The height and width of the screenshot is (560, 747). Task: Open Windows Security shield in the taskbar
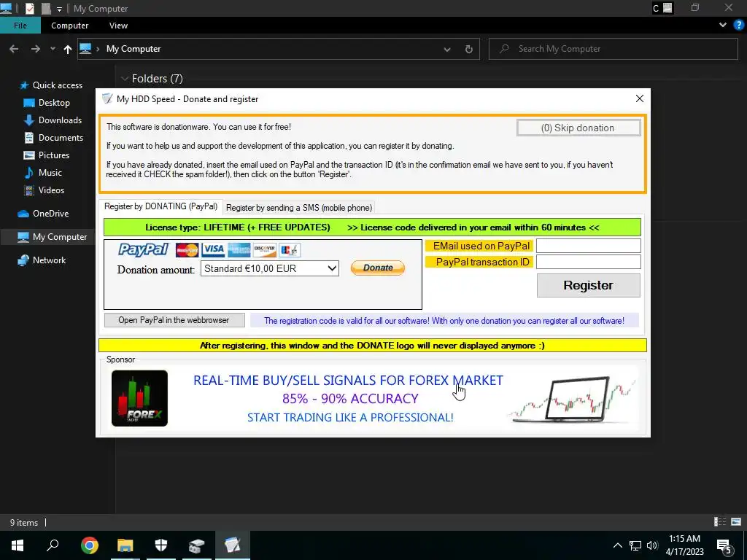[161, 545]
